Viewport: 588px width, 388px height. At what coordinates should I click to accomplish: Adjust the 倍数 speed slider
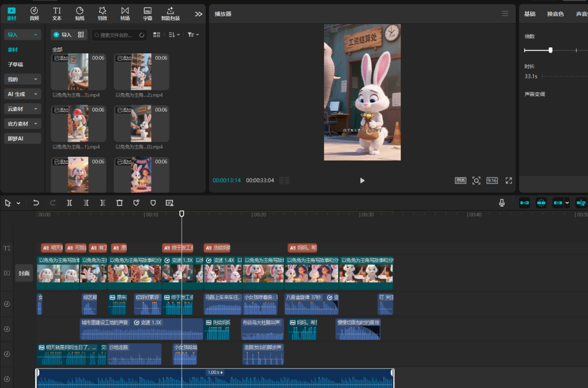click(551, 50)
